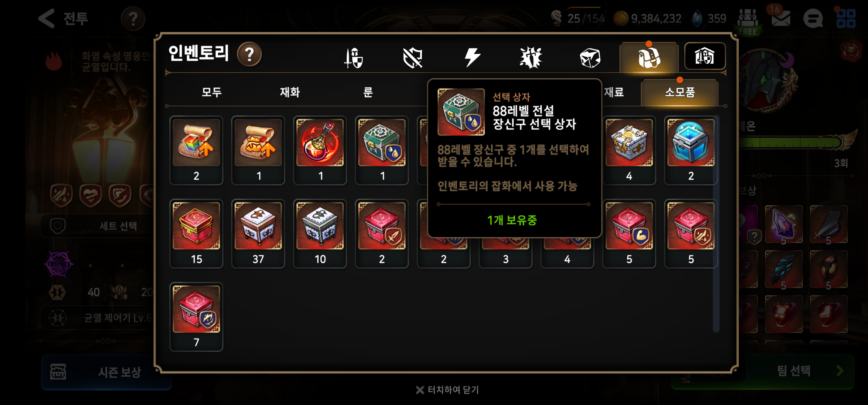Select the red box with count 7
Viewport: 868px width, 405px height.
[196, 316]
